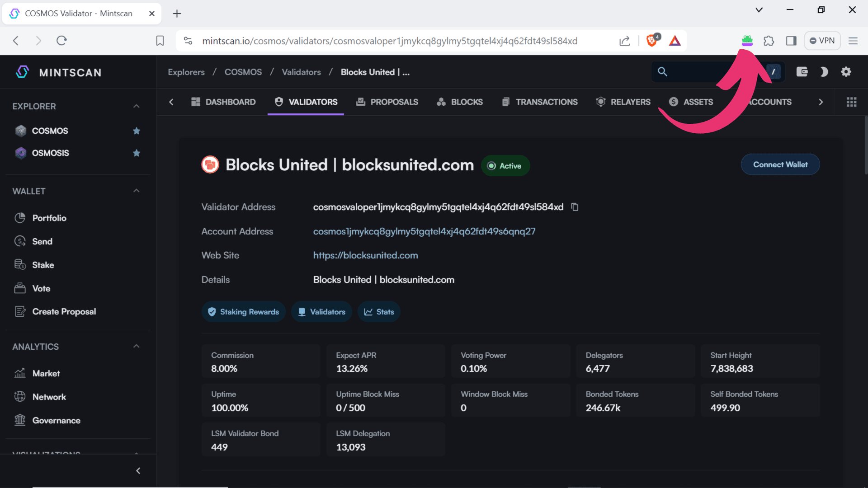Open Governance analytics
This screenshot has height=488, width=868.
pos(56,421)
